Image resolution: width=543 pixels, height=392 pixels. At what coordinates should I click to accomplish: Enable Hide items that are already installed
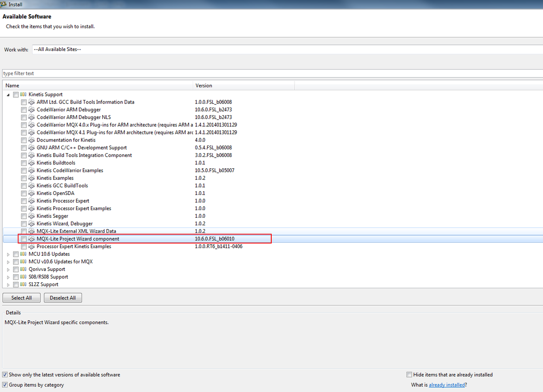(409, 375)
